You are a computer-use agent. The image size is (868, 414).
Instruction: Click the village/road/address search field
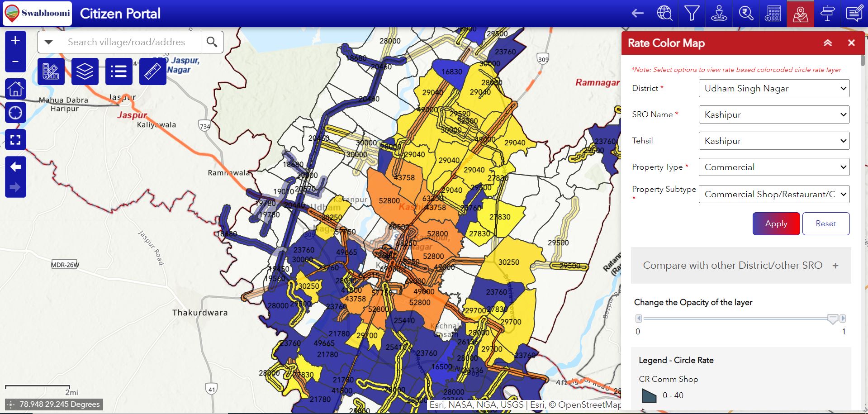(x=130, y=42)
